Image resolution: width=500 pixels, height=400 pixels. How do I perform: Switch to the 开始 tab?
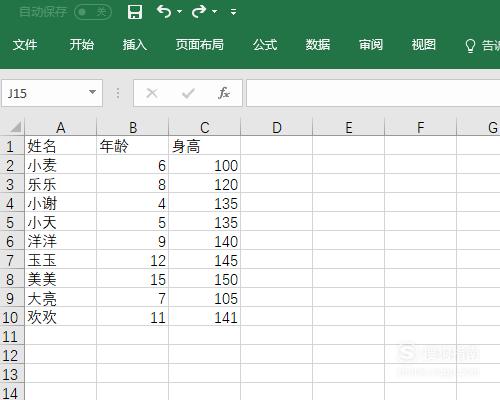82,44
